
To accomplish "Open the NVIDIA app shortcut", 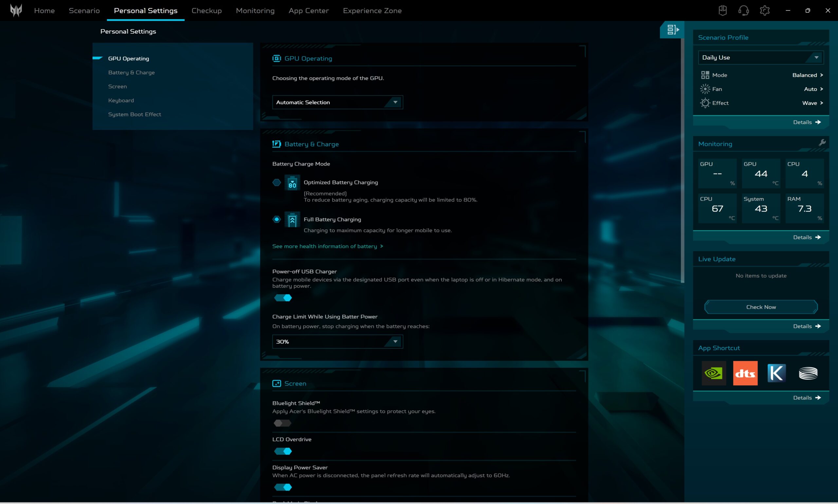I will [x=714, y=373].
